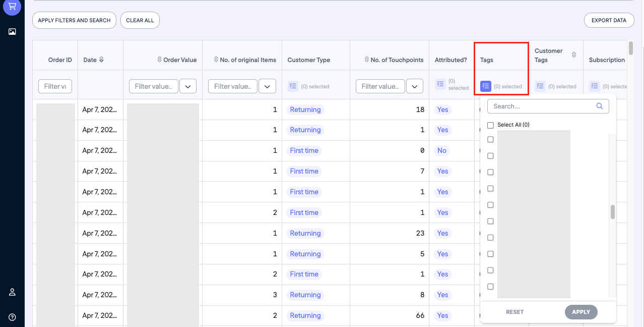This screenshot has width=644, height=327.
Task: Click the Export Data button
Action: tap(609, 20)
